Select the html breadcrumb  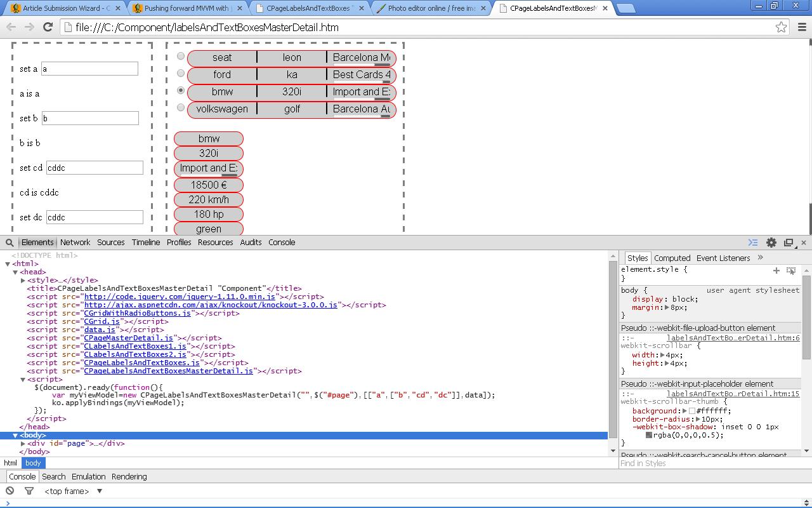[x=10, y=464]
